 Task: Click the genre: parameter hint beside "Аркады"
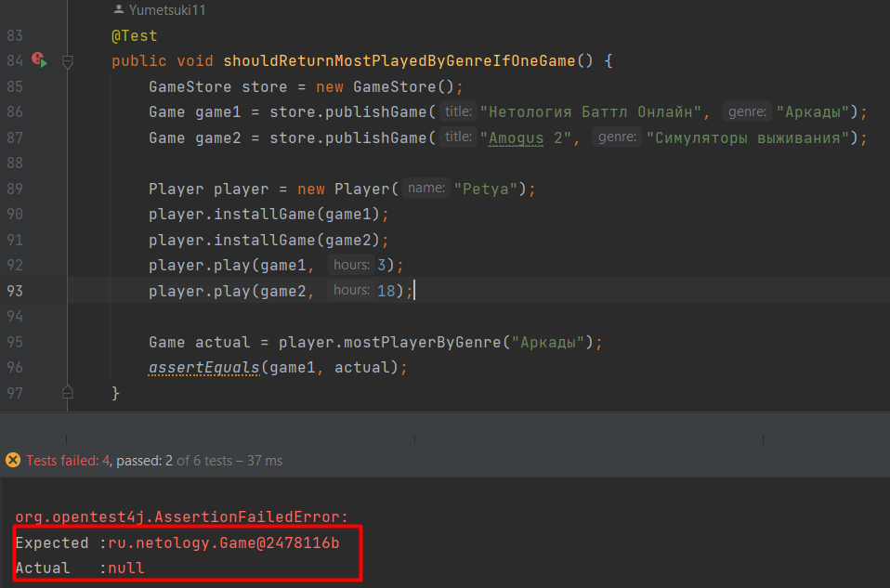coord(747,111)
